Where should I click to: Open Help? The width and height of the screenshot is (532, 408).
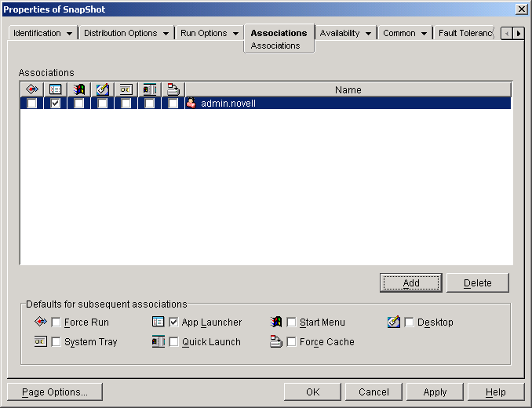point(496,392)
